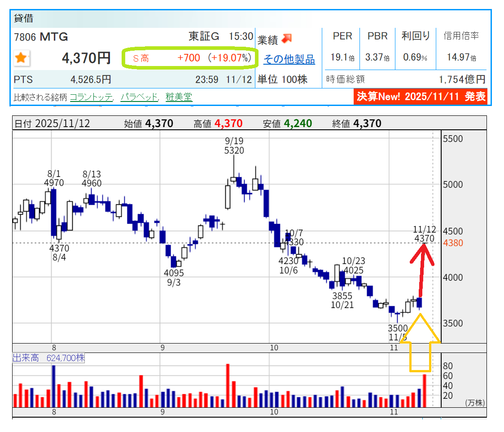Open compared stock コラントッテ
The height and width of the screenshot is (432, 504).
coord(91,97)
